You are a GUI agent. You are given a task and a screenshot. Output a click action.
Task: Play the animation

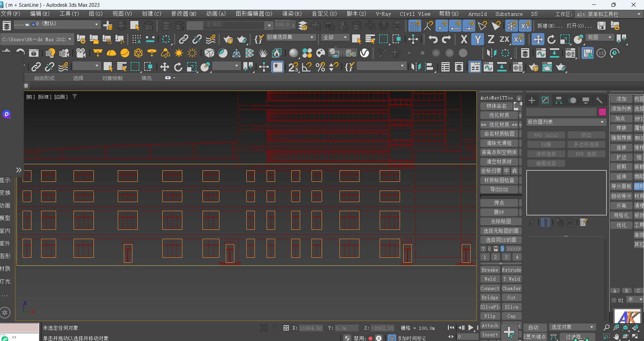click(471, 328)
